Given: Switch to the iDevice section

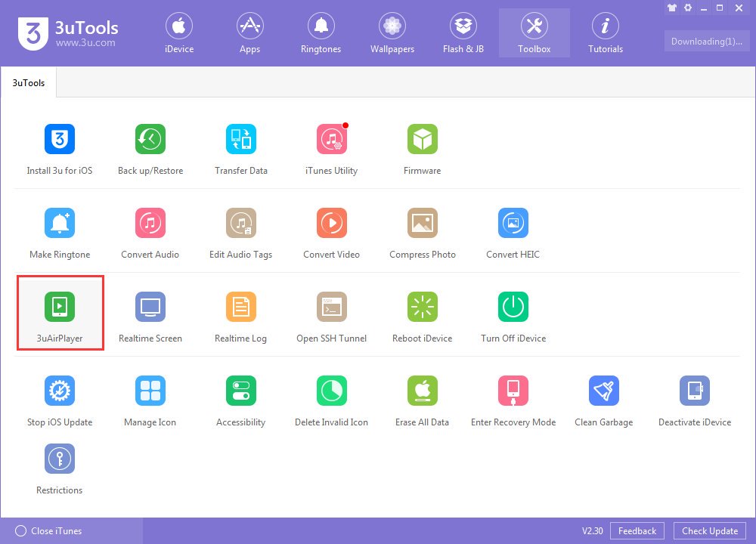Looking at the screenshot, I should click(x=179, y=32).
